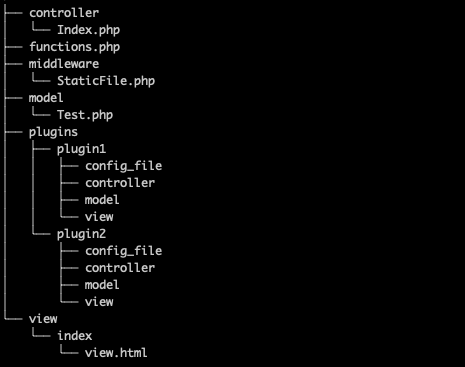Click the index folder under view
Viewport: 465px width, 367px height.
point(74,336)
